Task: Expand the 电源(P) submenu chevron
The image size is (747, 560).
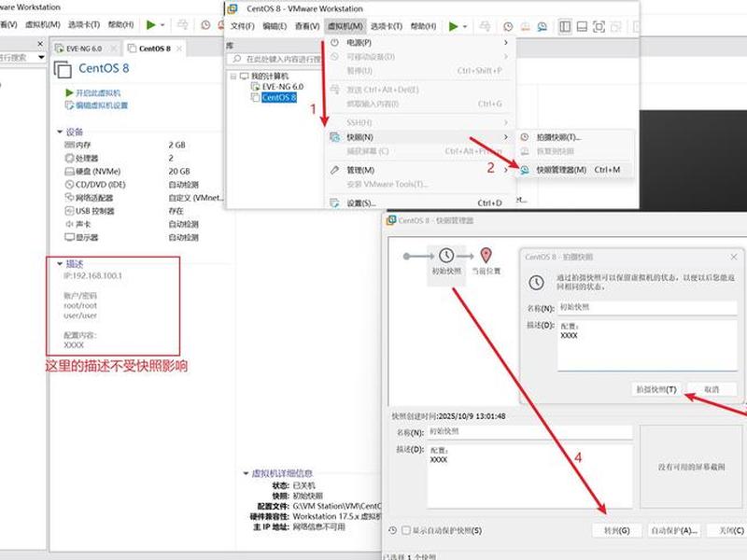Action: click(x=505, y=43)
